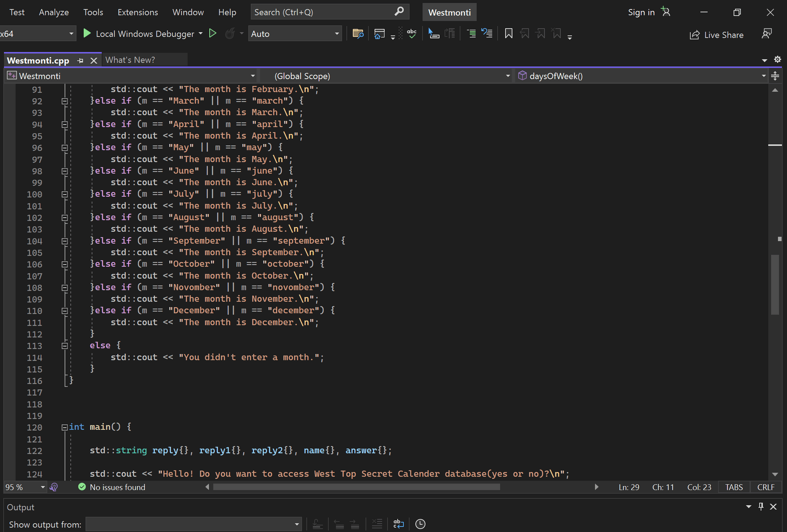
Task: Click the window-with-home toolbar icon
Action: click(x=379, y=34)
